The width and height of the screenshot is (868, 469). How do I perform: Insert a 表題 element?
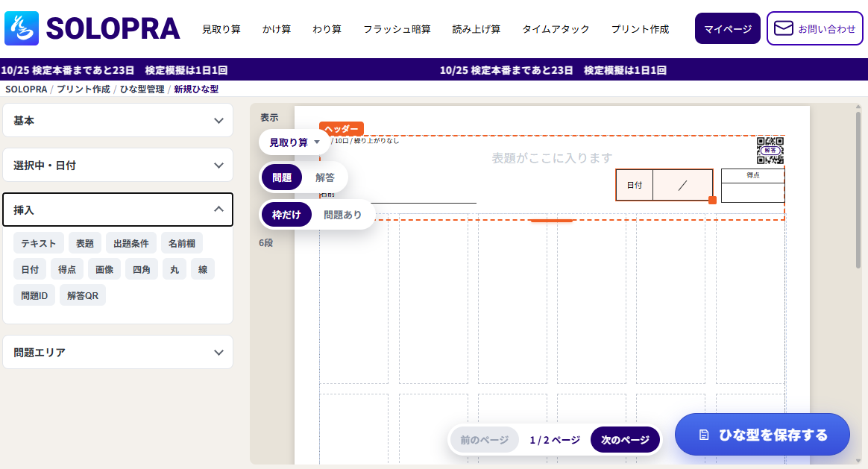point(85,243)
